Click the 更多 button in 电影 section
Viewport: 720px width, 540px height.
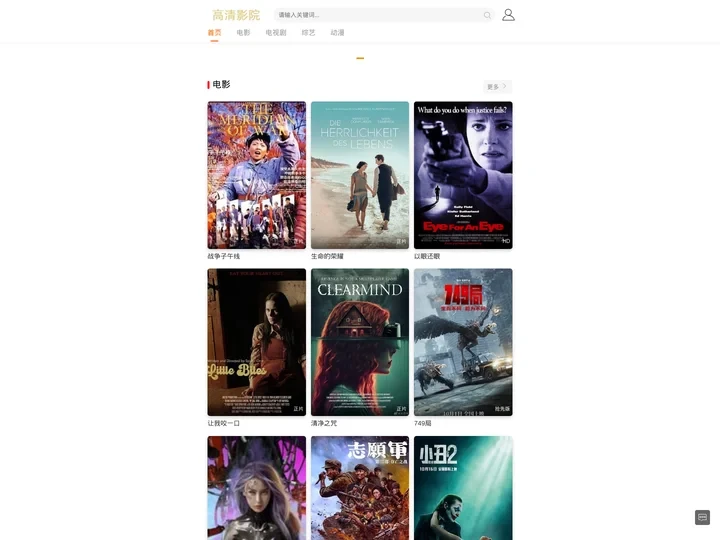497,86
